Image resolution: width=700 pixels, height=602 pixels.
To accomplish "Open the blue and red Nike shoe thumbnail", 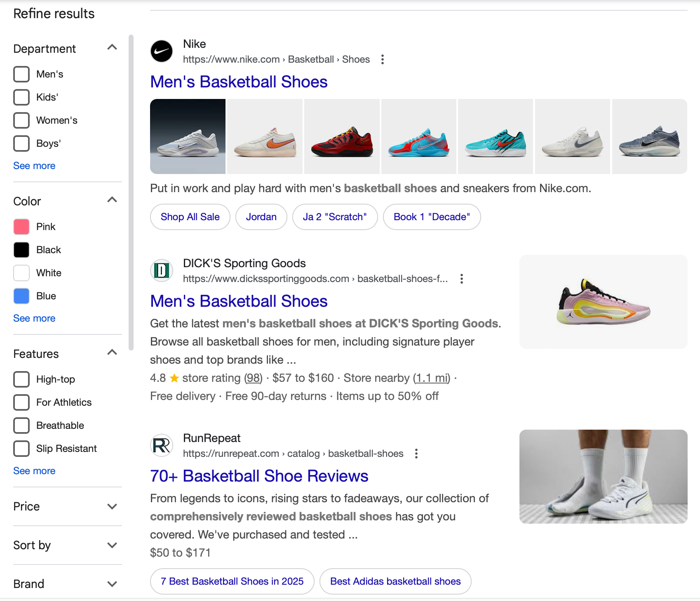I will [419, 136].
